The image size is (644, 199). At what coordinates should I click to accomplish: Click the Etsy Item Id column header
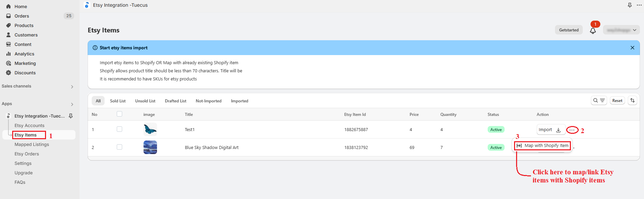pos(355,115)
